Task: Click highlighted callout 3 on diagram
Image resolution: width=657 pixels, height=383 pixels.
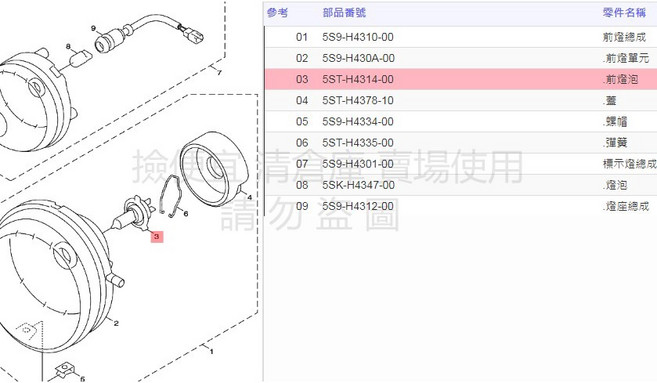Action: point(157,237)
